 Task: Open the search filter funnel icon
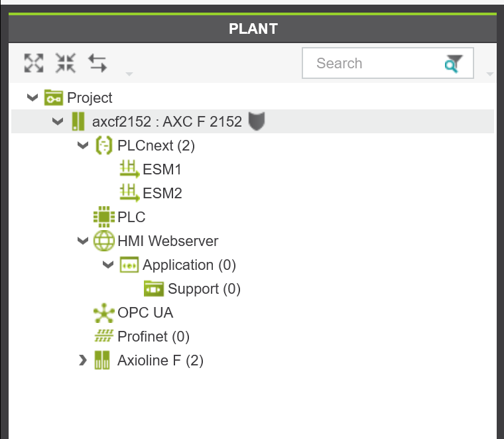(454, 64)
